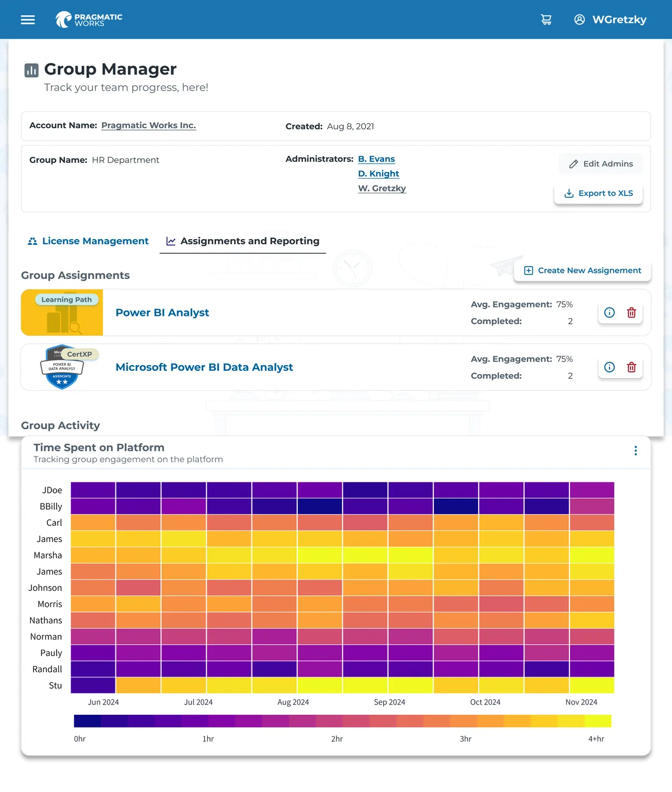Click the first heatmap cell in Stu row
672x792 pixels.
click(x=93, y=685)
